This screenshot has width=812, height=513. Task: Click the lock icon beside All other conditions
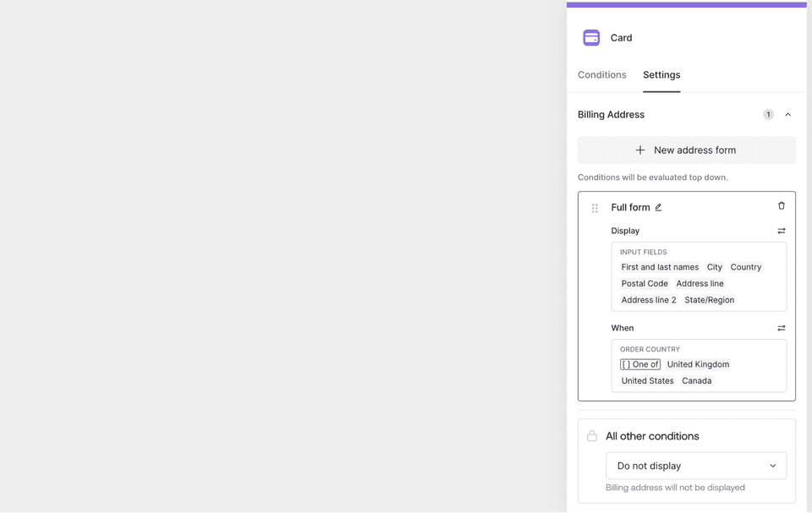tap(592, 436)
